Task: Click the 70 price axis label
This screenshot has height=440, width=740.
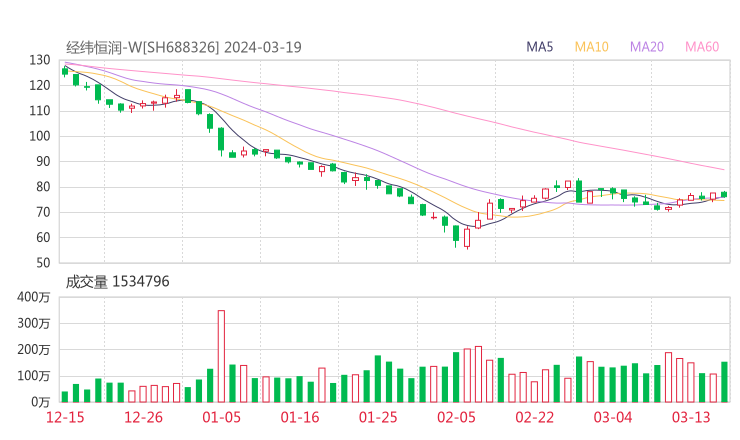Action: 42,212
